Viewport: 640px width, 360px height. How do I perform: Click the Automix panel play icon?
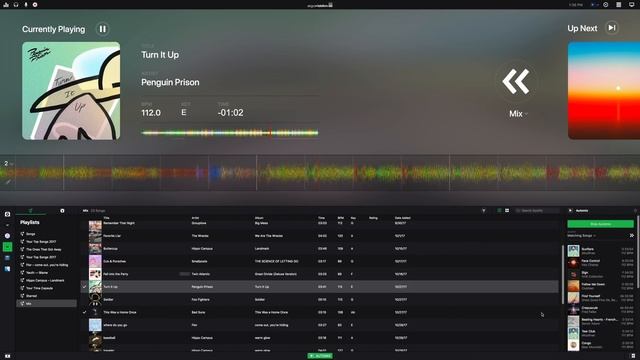[x=570, y=211]
